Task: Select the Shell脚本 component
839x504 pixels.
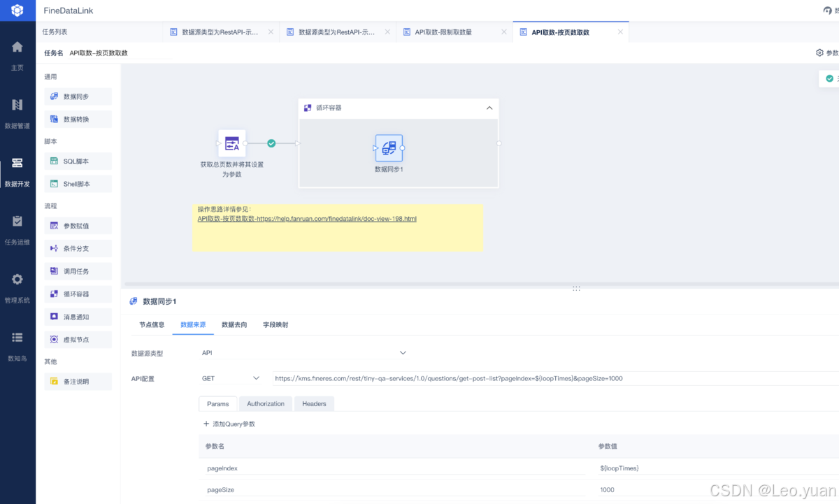Action: tap(78, 184)
